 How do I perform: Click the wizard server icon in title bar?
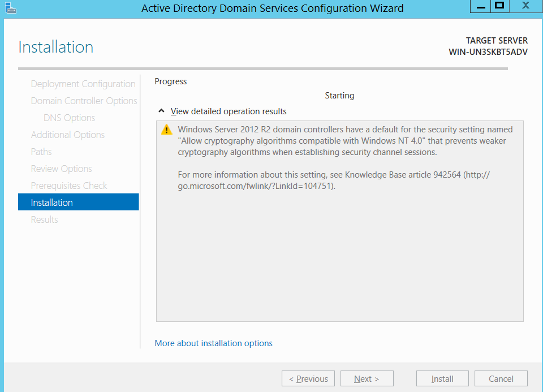[x=10, y=8]
